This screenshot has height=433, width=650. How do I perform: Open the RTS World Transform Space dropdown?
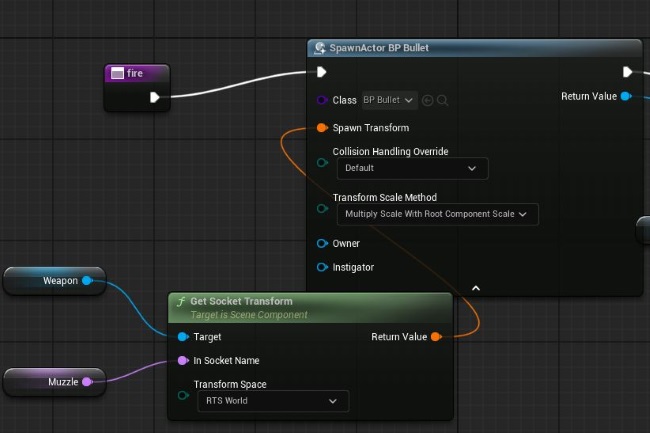pyautogui.click(x=273, y=401)
